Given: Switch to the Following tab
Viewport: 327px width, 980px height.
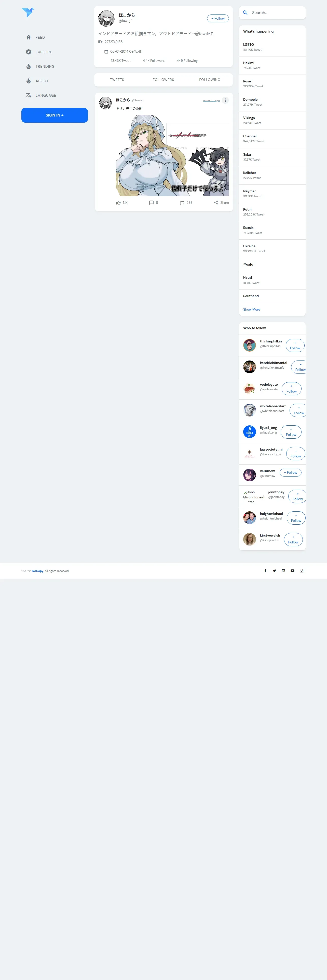Looking at the screenshot, I should pos(210,80).
